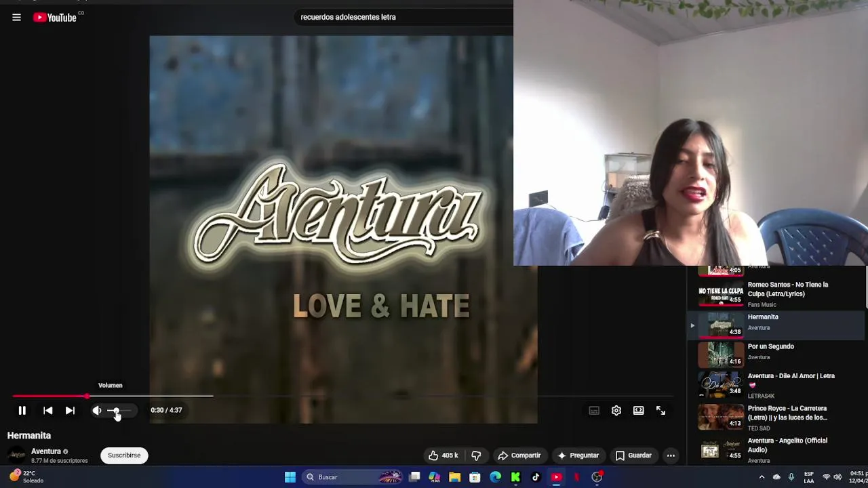Open Microsoft Edge from the taskbar
The image size is (868, 488).
[495, 477]
